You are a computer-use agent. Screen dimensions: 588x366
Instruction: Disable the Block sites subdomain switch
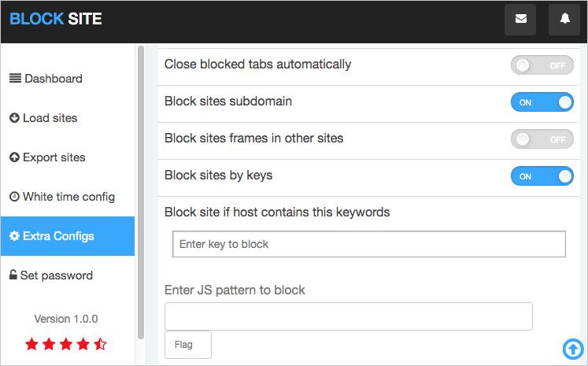click(x=542, y=102)
